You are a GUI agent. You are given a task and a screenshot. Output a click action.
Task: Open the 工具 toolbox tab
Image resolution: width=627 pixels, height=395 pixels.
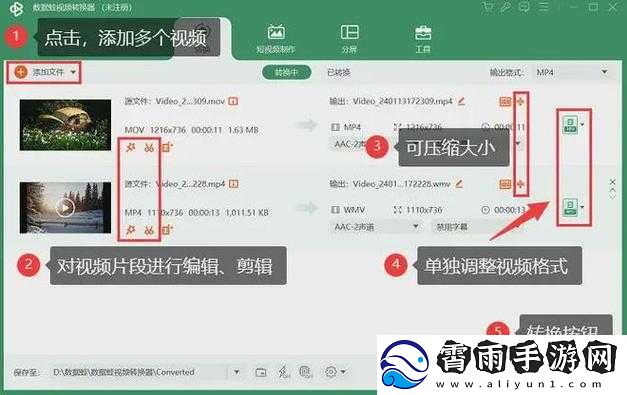423,39
